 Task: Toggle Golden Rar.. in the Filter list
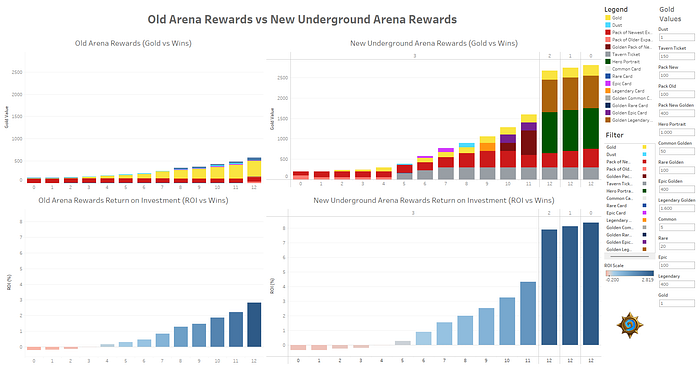pyautogui.click(x=627, y=234)
